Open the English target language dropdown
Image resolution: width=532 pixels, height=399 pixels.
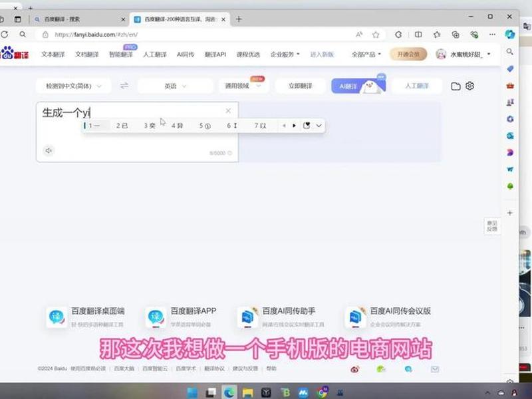pyautogui.click(x=176, y=86)
